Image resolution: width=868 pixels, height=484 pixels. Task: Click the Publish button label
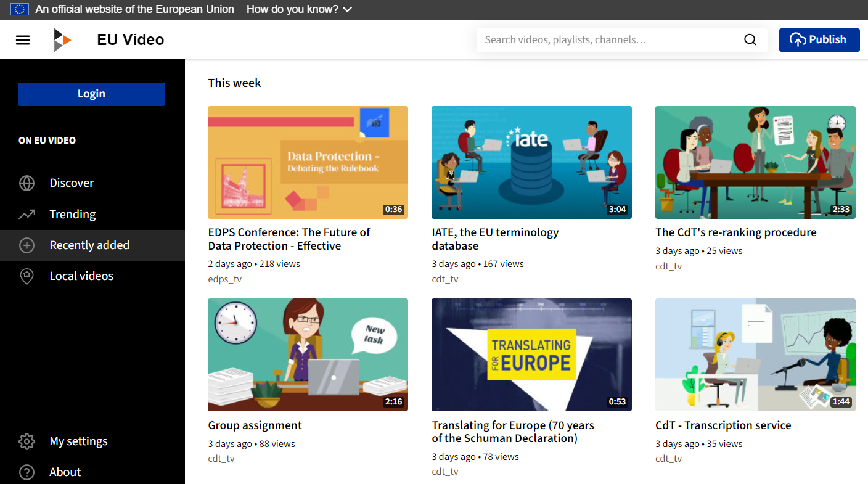(x=827, y=39)
